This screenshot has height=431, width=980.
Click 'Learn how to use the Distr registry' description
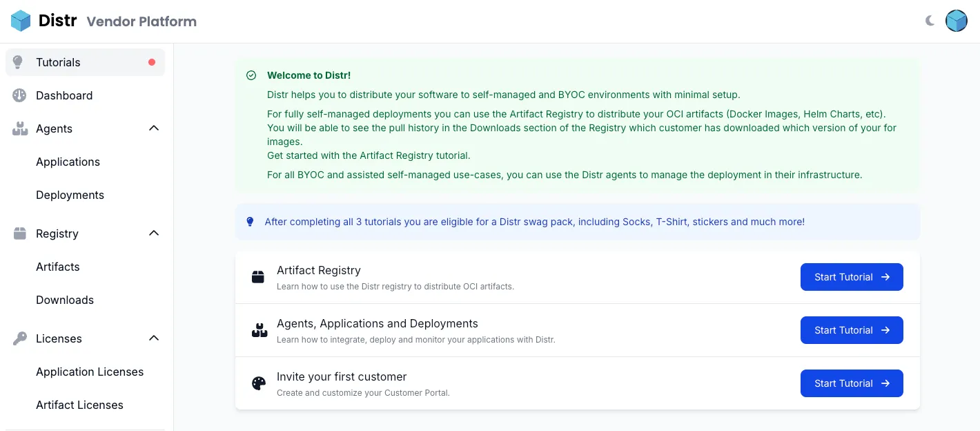tap(395, 286)
